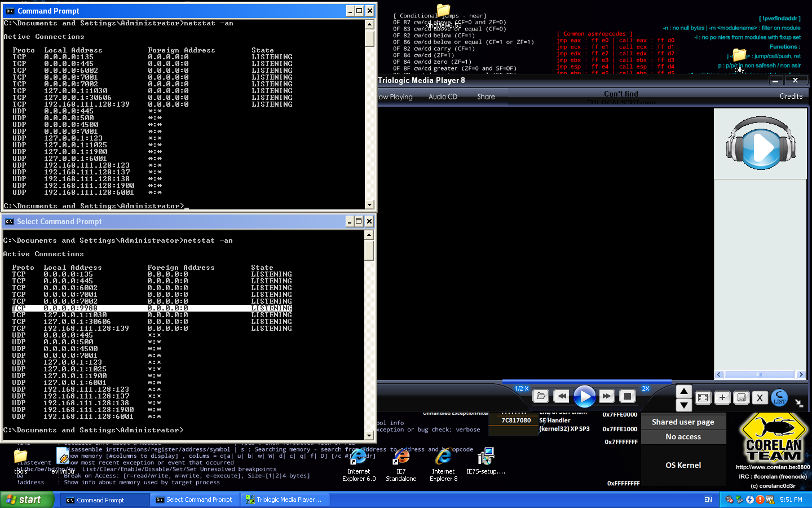
Task: Switch to Select Command Prompt taskbar item
Action: (x=195, y=500)
